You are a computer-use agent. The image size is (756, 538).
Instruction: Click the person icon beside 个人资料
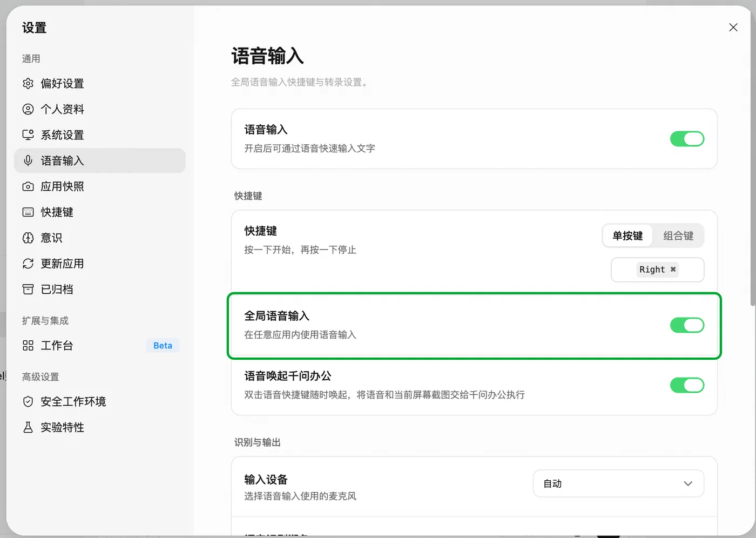(28, 109)
